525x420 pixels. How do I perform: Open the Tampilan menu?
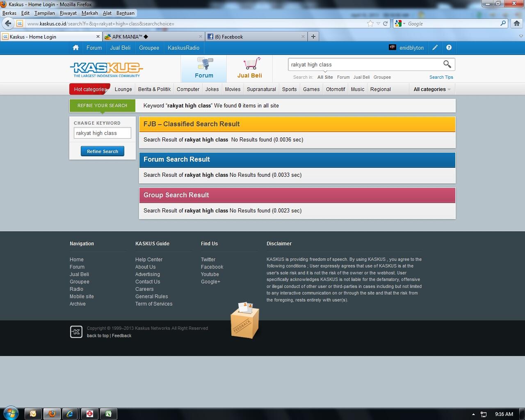click(x=44, y=13)
